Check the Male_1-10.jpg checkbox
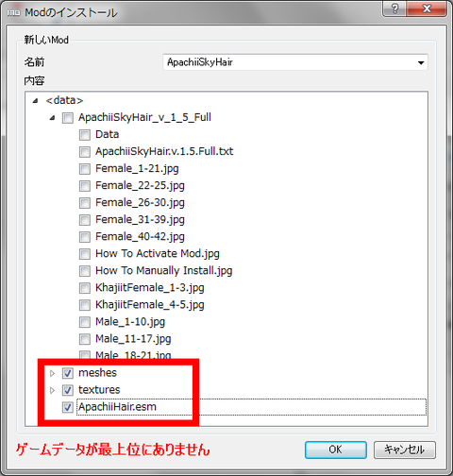453x476 pixels. [x=85, y=322]
